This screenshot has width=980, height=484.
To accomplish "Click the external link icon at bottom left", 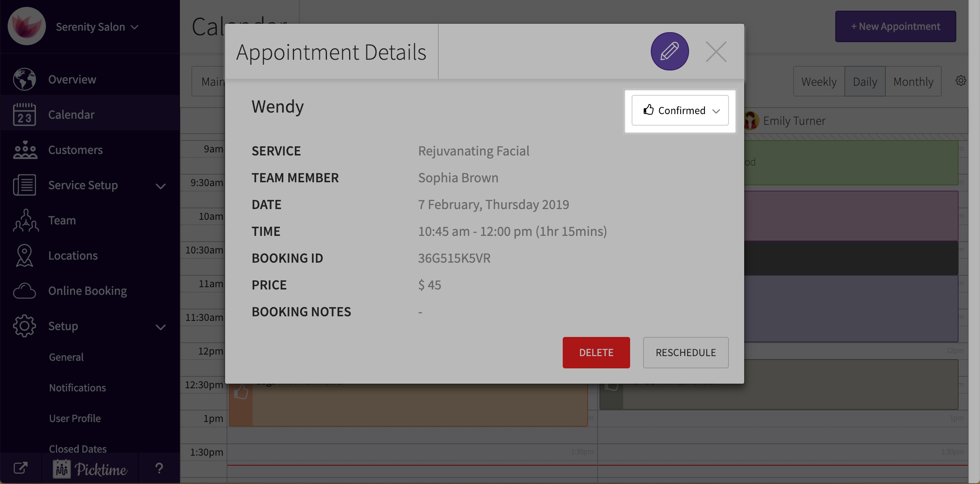I will tap(21, 468).
